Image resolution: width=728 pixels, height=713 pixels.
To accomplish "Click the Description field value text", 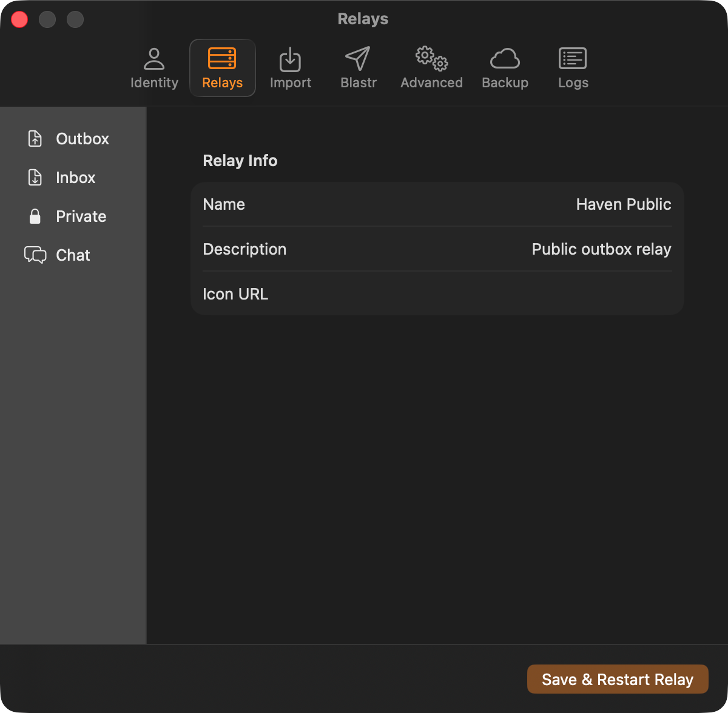I will [x=601, y=249].
